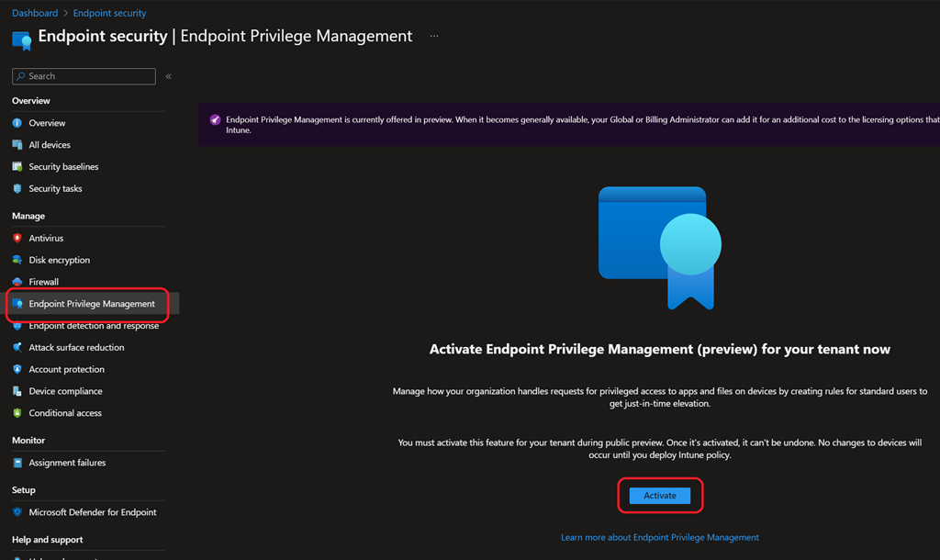Click the Security tasks shield icon
Viewport: 940px width, 560px height.
pyautogui.click(x=17, y=188)
